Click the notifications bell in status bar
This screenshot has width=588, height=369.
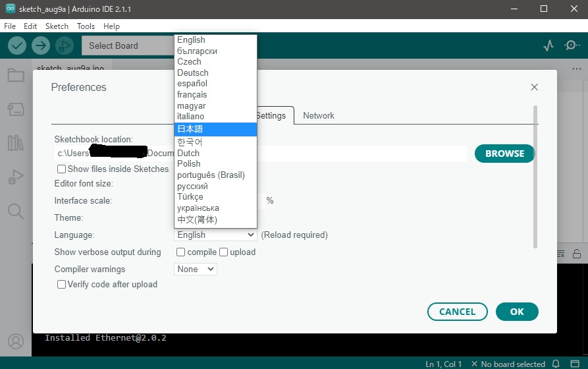556,364
